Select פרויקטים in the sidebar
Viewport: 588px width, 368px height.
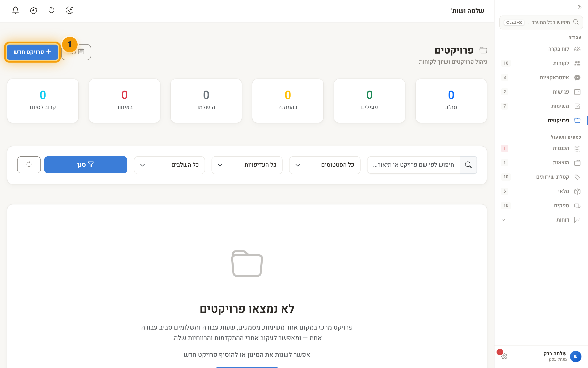click(x=541, y=120)
